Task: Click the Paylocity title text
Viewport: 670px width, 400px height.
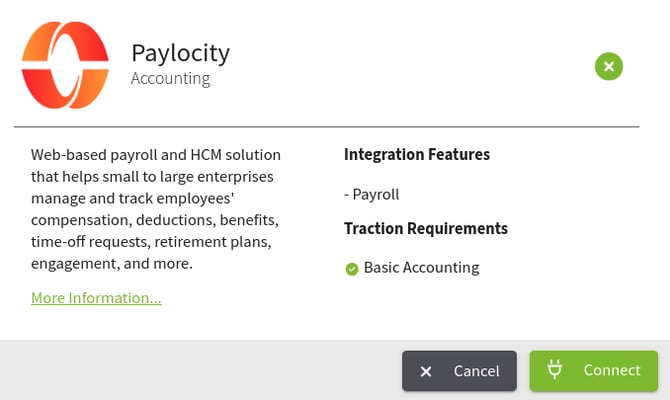Action: click(x=180, y=53)
